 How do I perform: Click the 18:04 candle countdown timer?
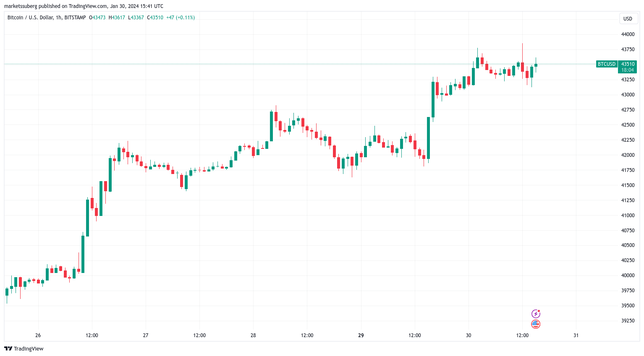(x=628, y=70)
